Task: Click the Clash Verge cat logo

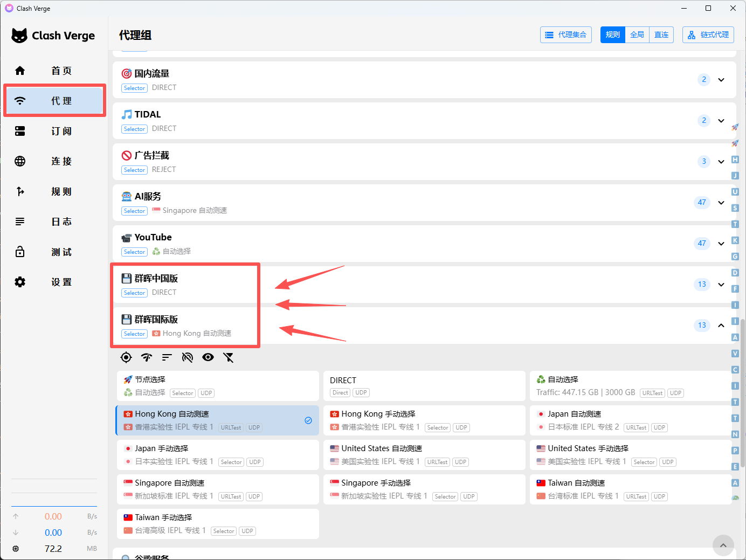Action: coord(20,35)
